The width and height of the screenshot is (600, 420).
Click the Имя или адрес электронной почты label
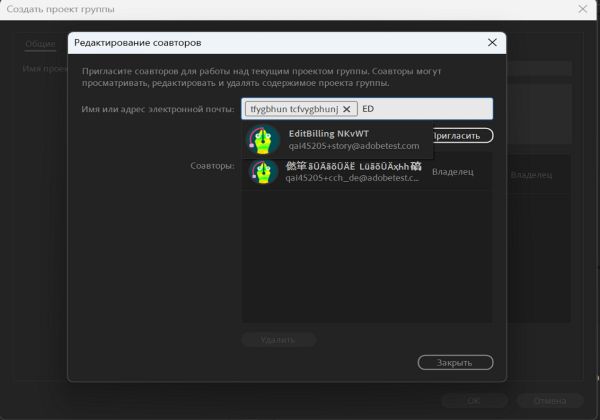(158, 109)
